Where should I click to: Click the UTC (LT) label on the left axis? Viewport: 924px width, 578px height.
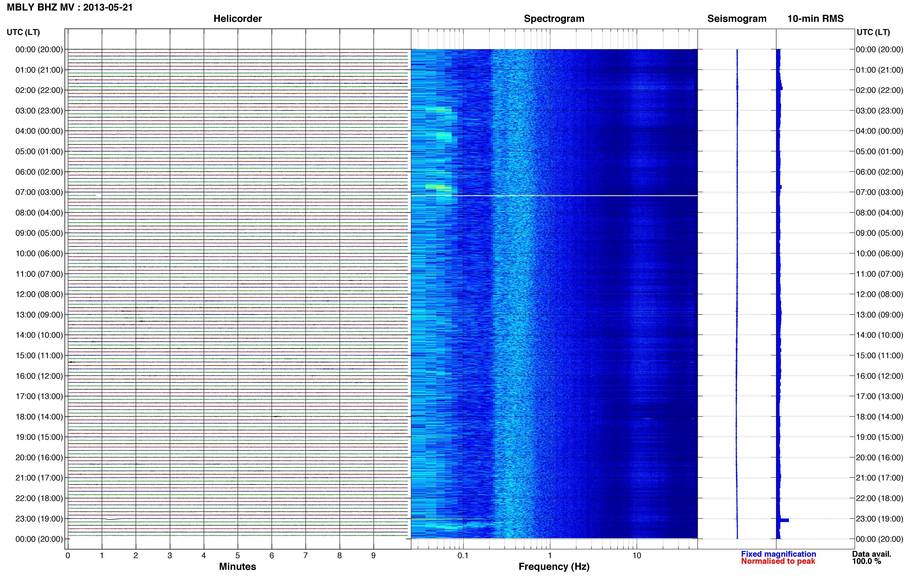click(23, 32)
